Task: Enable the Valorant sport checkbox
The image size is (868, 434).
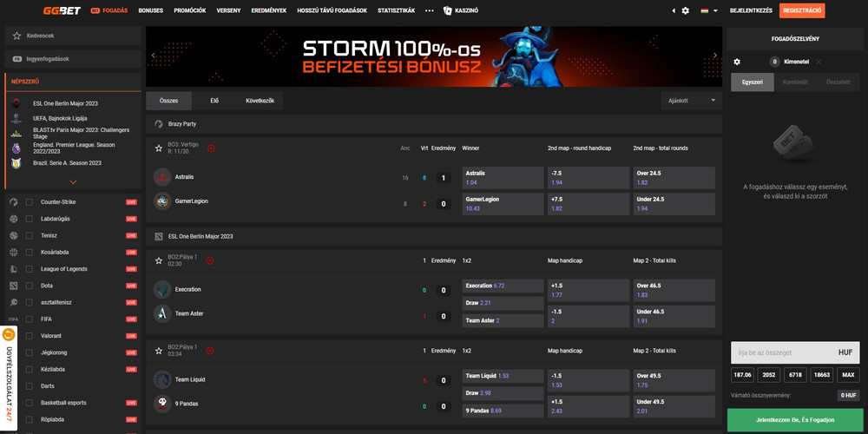Action: coord(30,336)
